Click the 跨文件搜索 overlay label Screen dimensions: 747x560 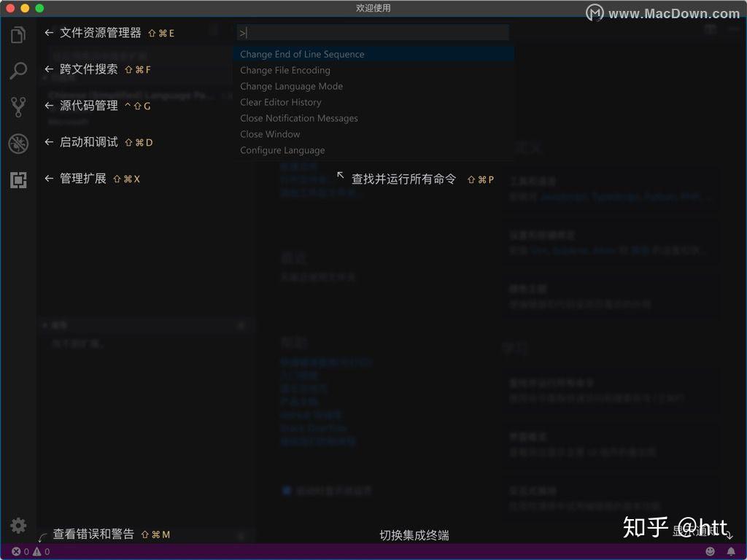pos(88,69)
